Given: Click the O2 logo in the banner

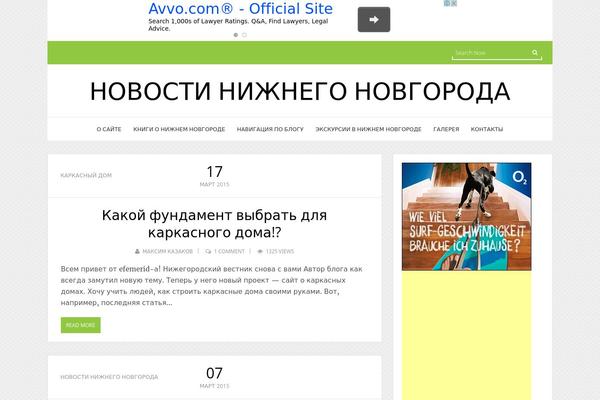Looking at the screenshot, I should [x=520, y=177].
